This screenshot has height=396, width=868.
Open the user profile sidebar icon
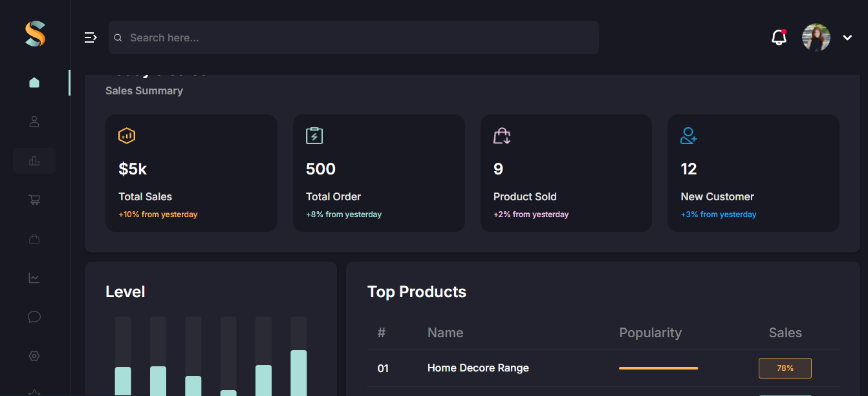[34, 121]
